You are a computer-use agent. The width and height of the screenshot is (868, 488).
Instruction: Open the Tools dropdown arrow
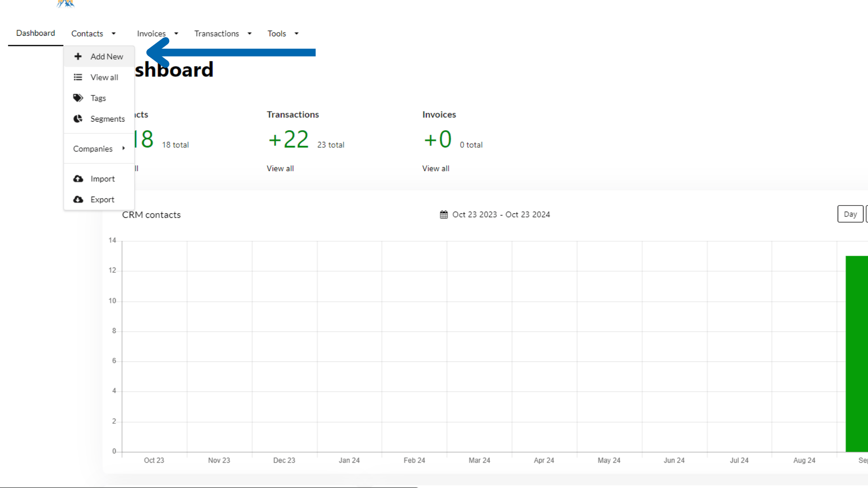[297, 33]
